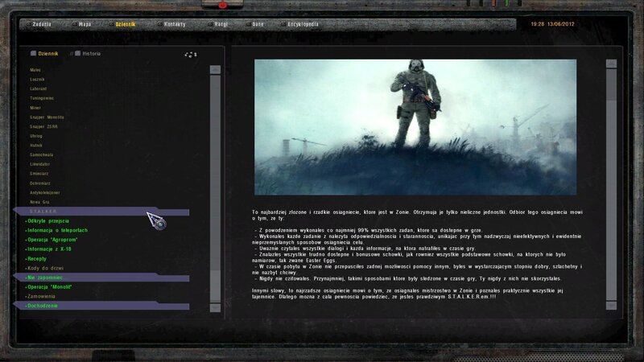Select the Tuningowiec entry

click(x=42, y=98)
